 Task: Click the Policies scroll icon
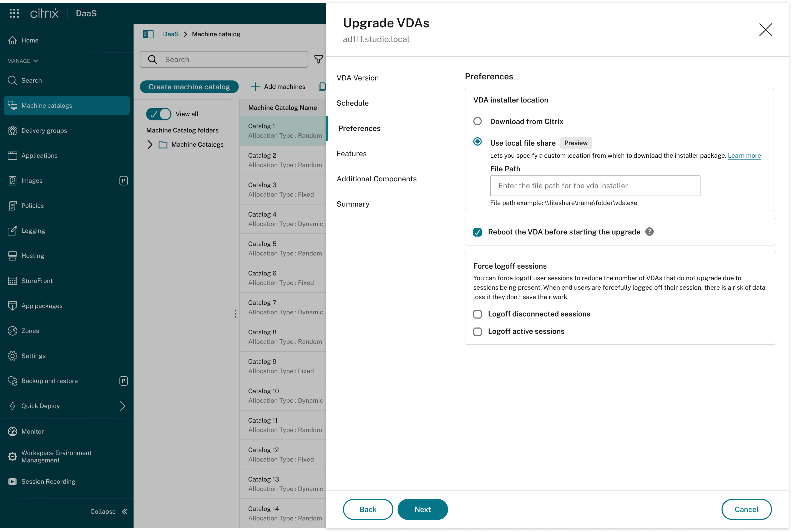coord(13,206)
